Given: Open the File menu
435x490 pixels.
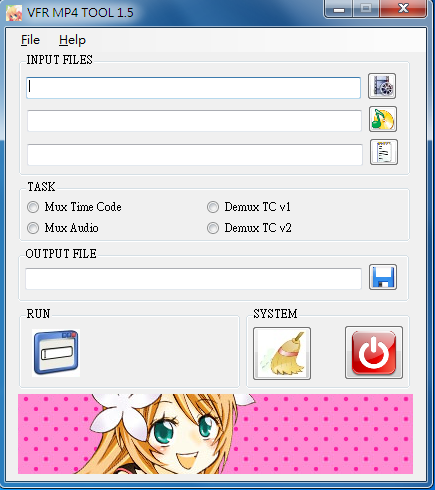Looking at the screenshot, I should click(x=30, y=40).
